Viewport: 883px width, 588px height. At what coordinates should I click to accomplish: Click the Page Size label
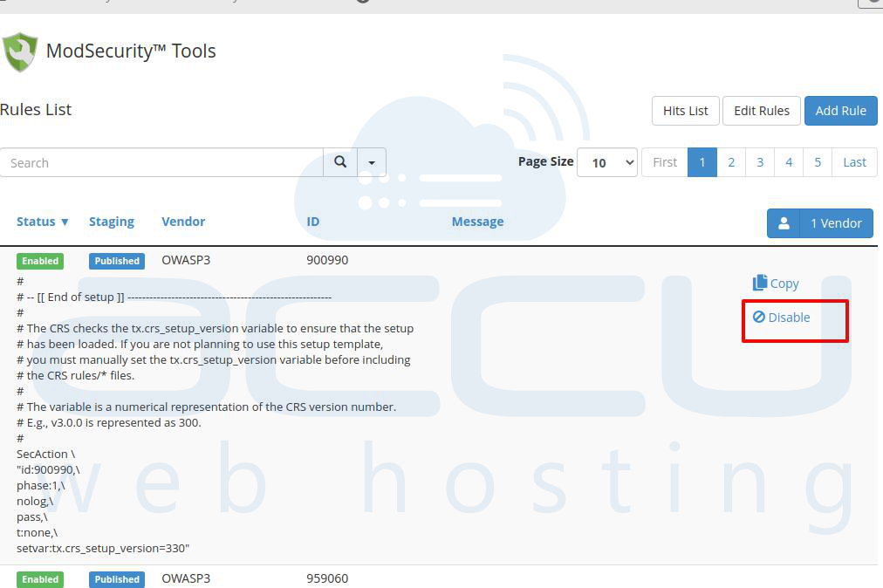(545, 161)
